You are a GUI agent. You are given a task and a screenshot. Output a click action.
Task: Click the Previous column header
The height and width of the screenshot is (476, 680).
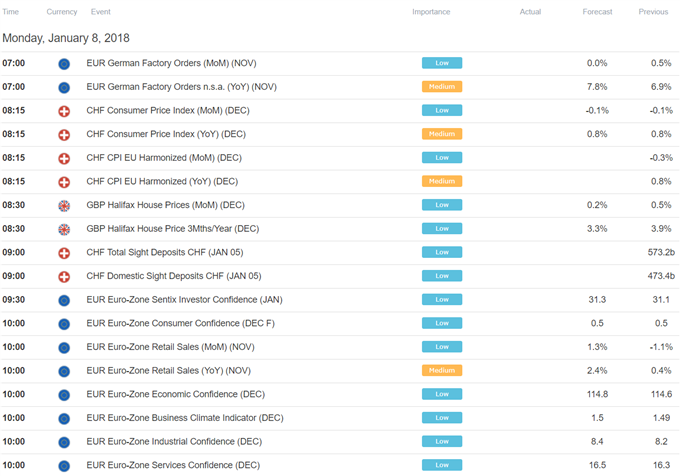pos(653,12)
